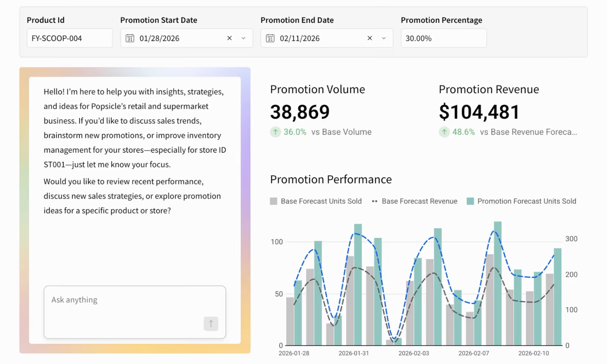Click the green up arrow beside 48.6%
The image size is (607, 364).
[444, 132]
